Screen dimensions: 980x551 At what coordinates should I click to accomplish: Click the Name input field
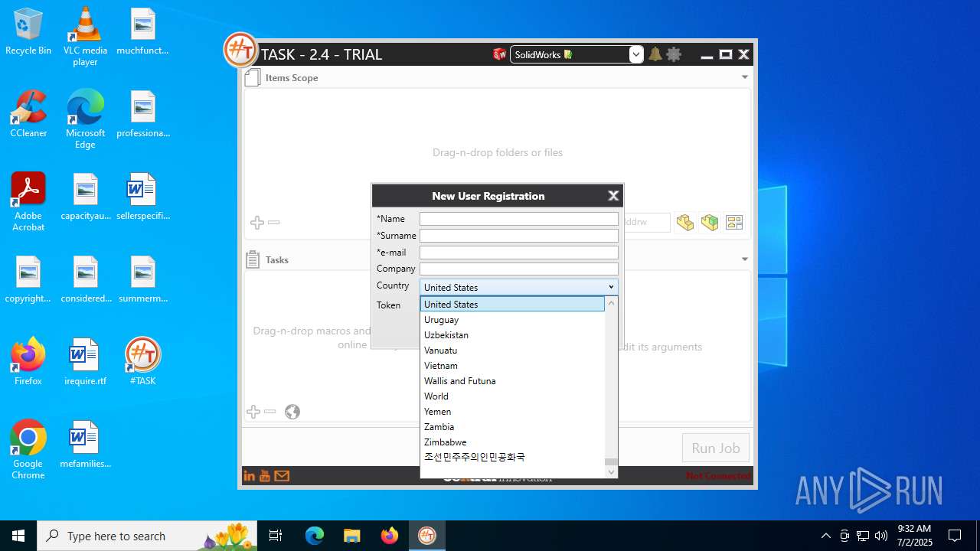(519, 219)
